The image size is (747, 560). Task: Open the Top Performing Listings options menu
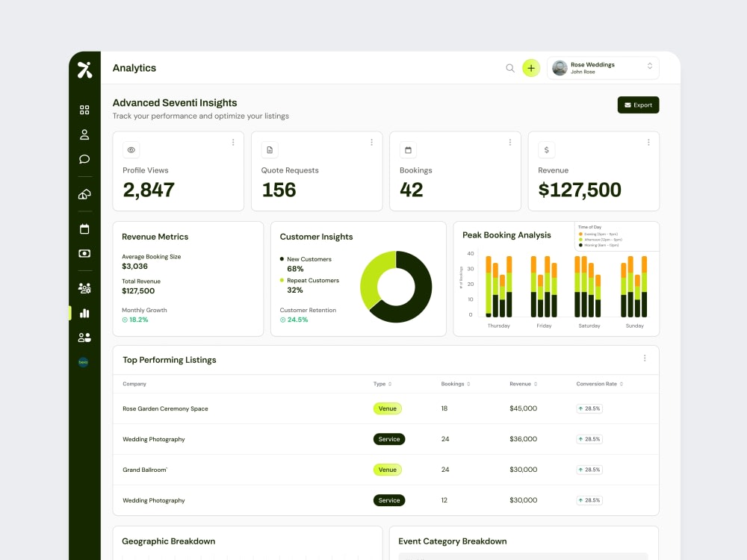(x=645, y=358)
